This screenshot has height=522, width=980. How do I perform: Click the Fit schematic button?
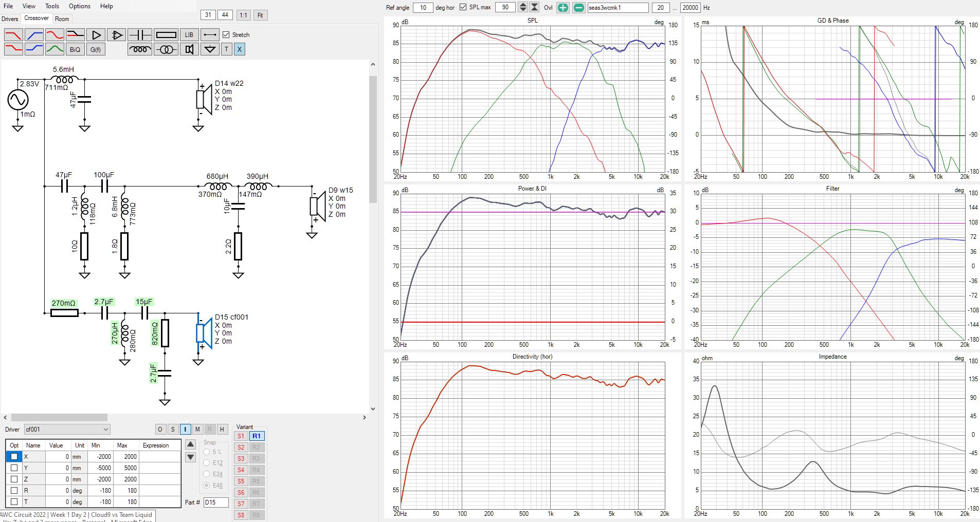[x=260, y=15]
